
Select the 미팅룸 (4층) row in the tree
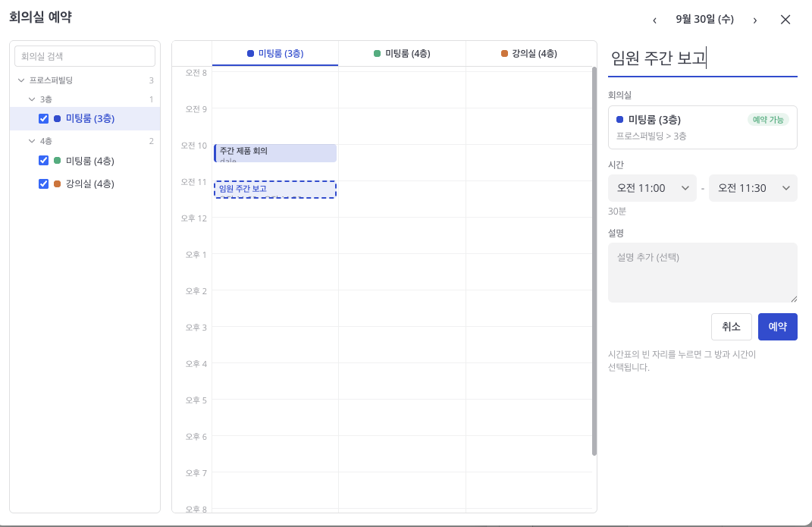85,161
